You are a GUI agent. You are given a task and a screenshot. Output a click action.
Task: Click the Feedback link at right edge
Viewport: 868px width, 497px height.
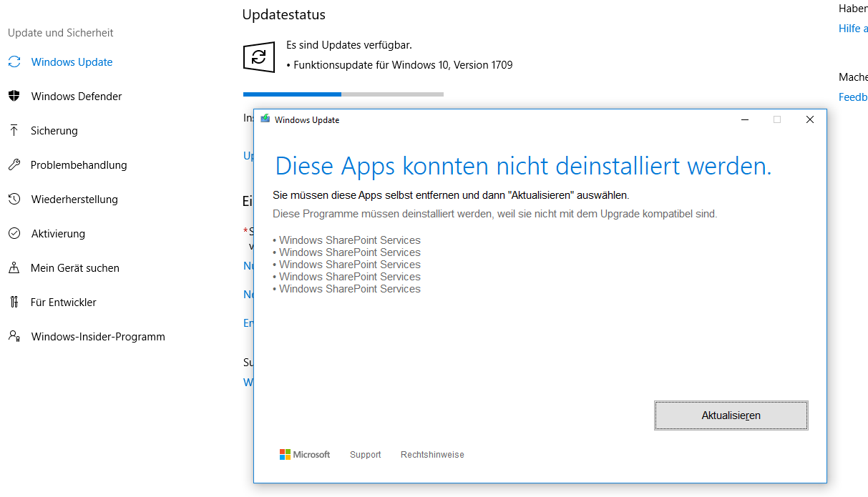tap(853, 97)
